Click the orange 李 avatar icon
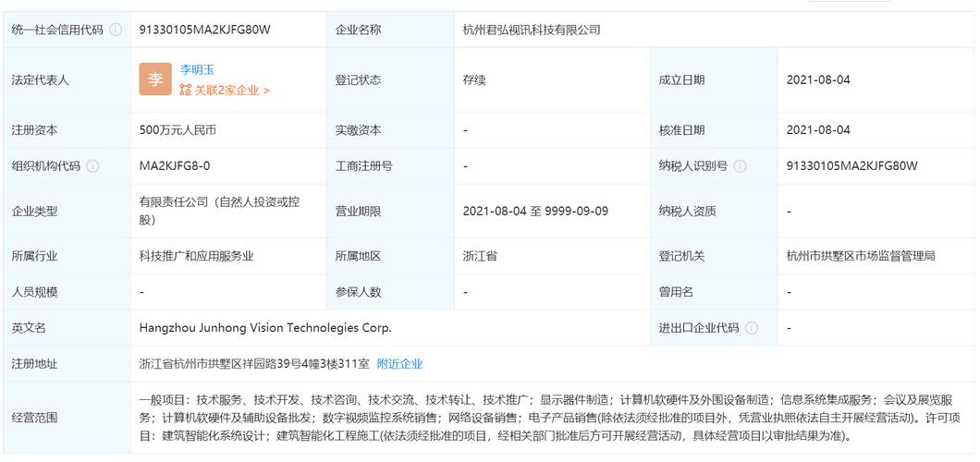The height and width of the screenshot is (462, 980). (x=155, y=79)
